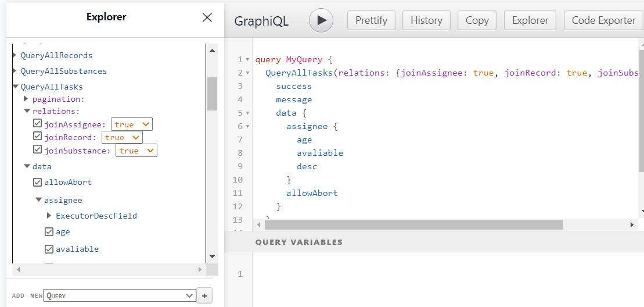Click editor vertical scroll down arrow

[x=642, y=212]
